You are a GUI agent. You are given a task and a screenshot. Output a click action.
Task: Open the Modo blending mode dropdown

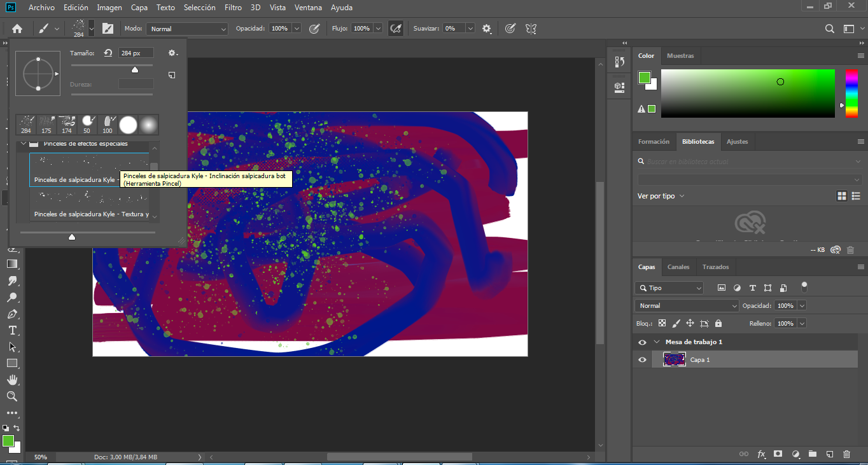point(186,29)
